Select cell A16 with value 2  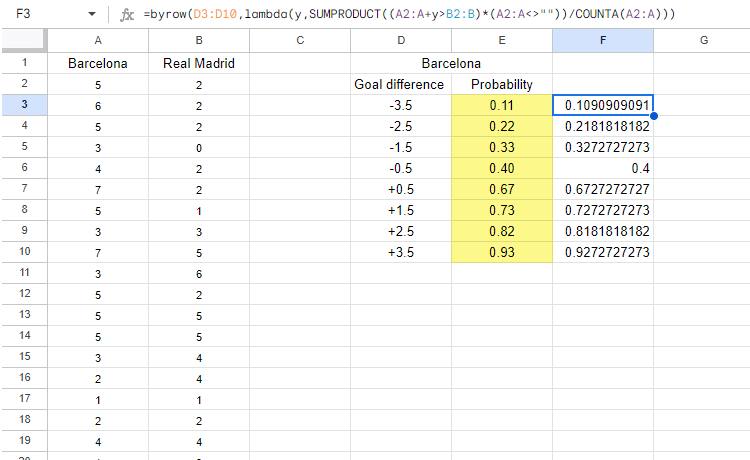tap(98, 379)
